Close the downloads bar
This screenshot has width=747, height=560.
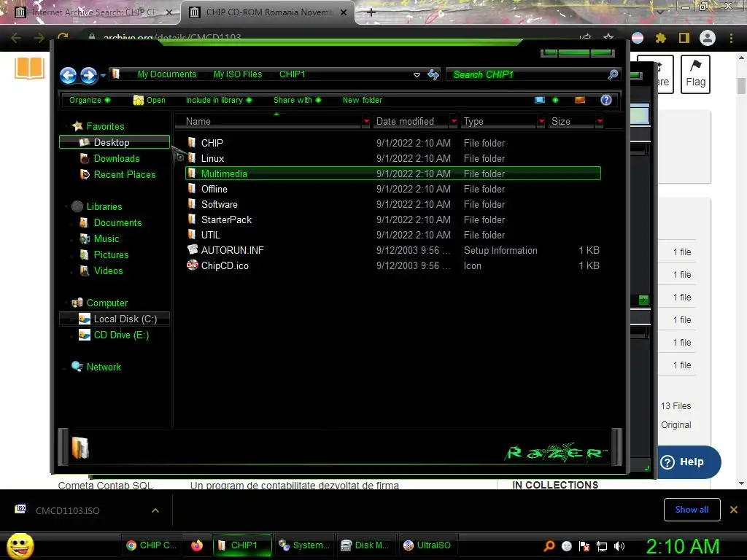734,510
